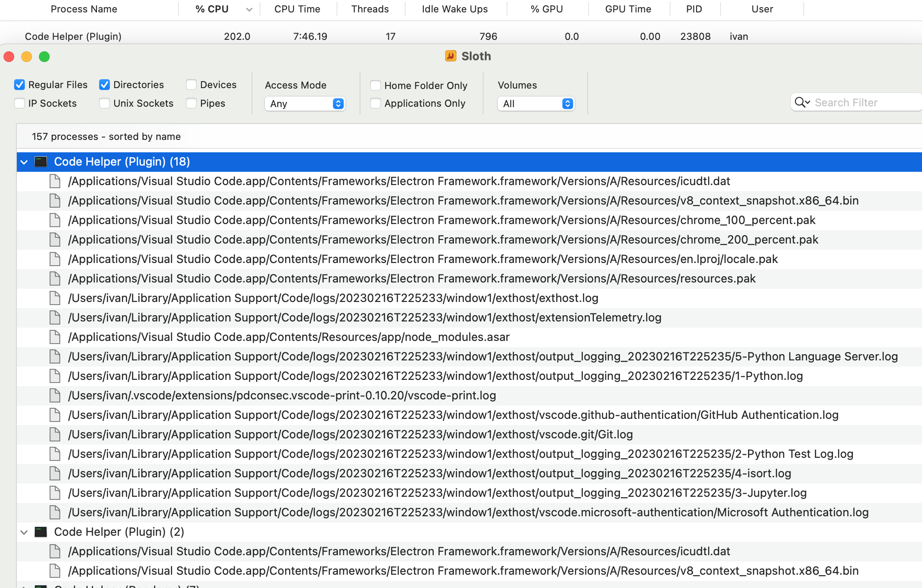Uncheck the Regular Files checkbox
922x588 pixels.
tap(19, 84)
